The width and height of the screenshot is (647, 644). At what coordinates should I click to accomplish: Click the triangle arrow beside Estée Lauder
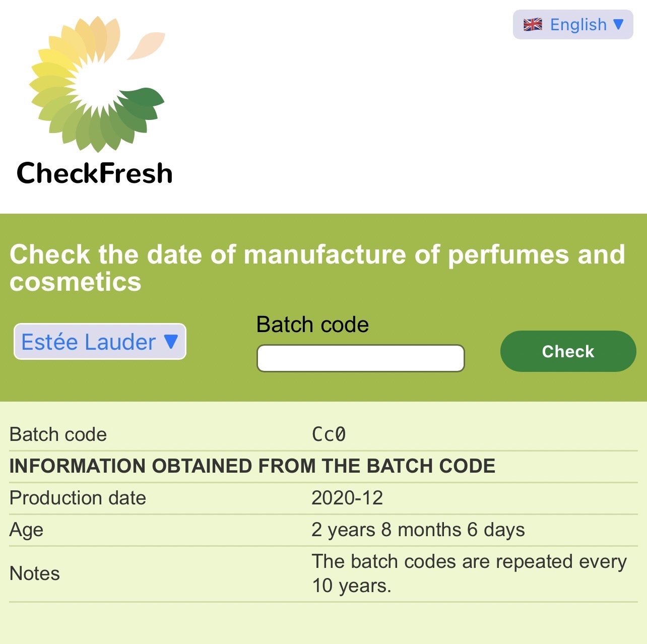[x=171, y=342]
